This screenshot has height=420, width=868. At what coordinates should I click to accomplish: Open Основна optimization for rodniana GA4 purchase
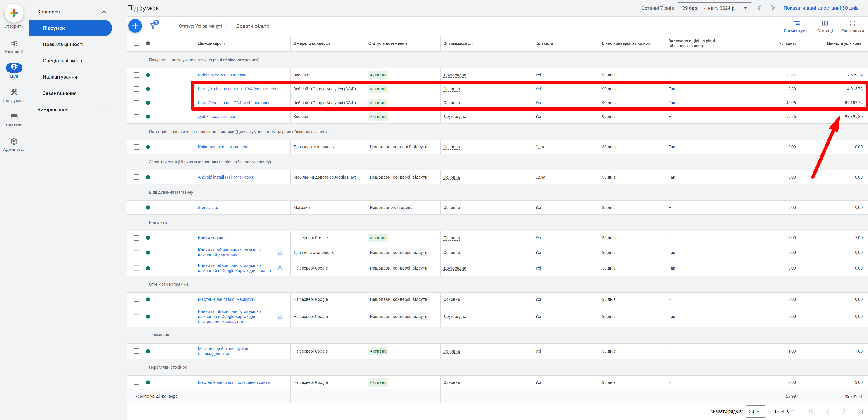(451, 89)
